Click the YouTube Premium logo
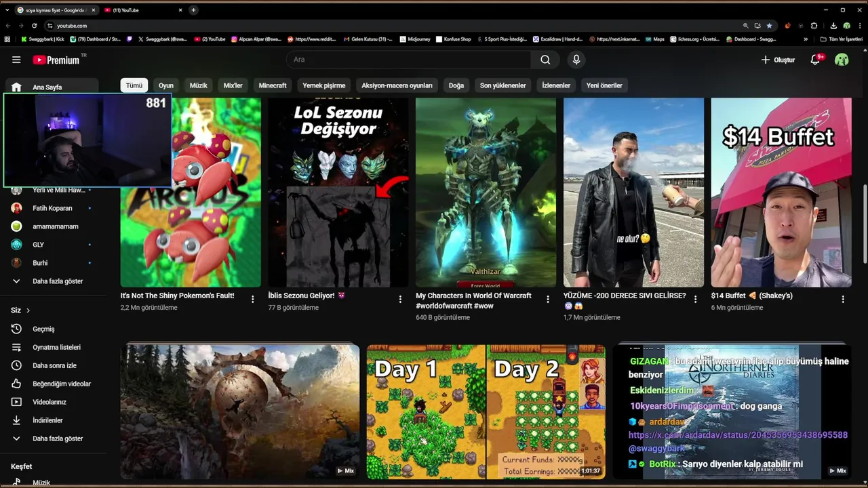Screen dimensions: 868x488 click(x=56, y=60)
